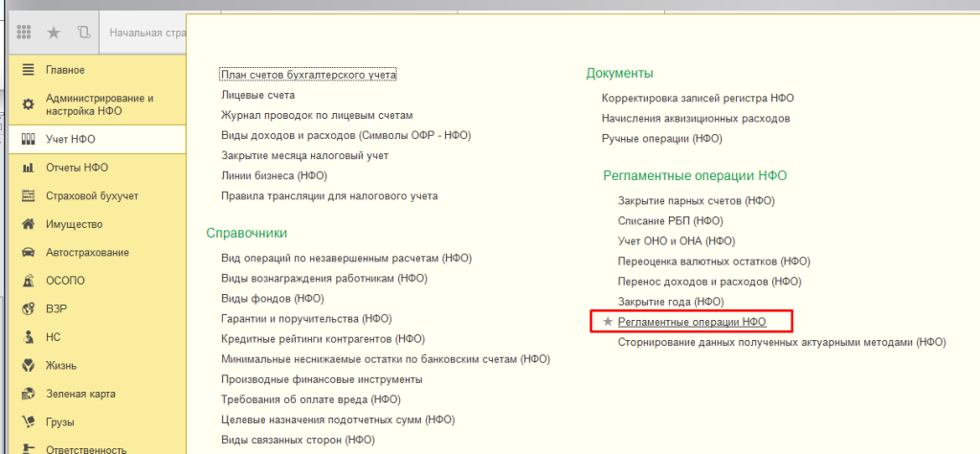Select the Жизнь heart icon section
This screenshot has height=454, width=980.
coord(28,365)
